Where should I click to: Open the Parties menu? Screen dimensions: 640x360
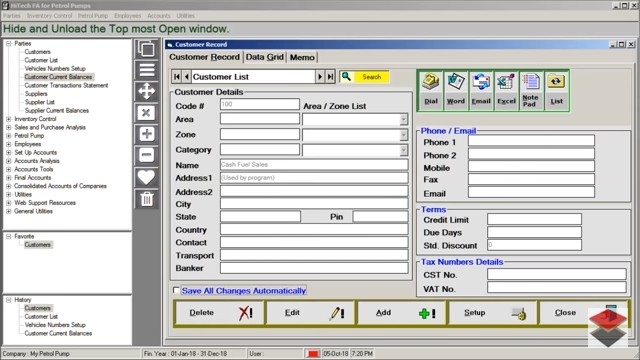11,16
